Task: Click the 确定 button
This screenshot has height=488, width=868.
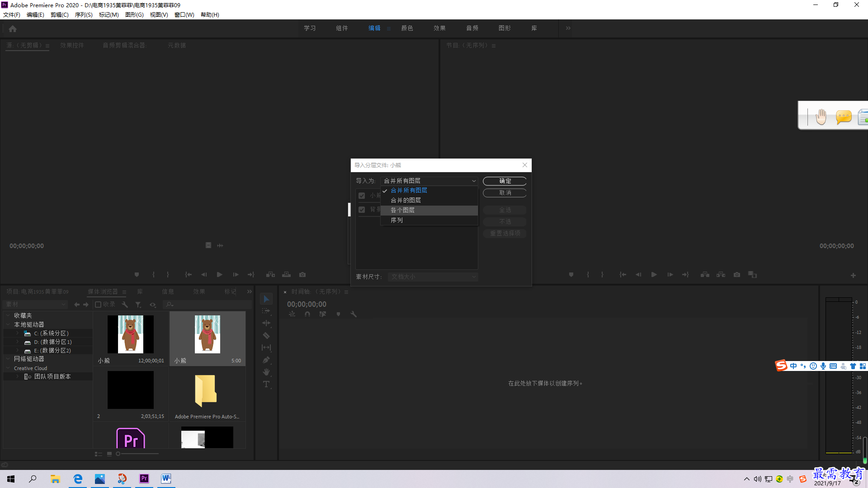Action: [505, 181]
